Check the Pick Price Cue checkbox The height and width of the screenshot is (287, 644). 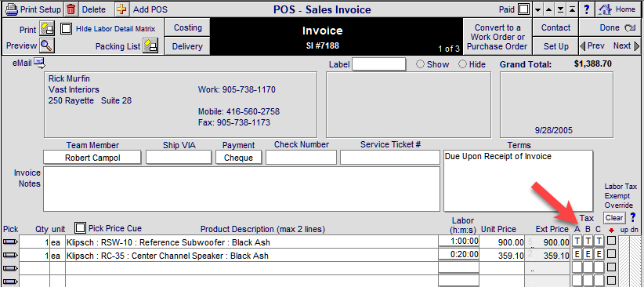click(x=81, y=227)
